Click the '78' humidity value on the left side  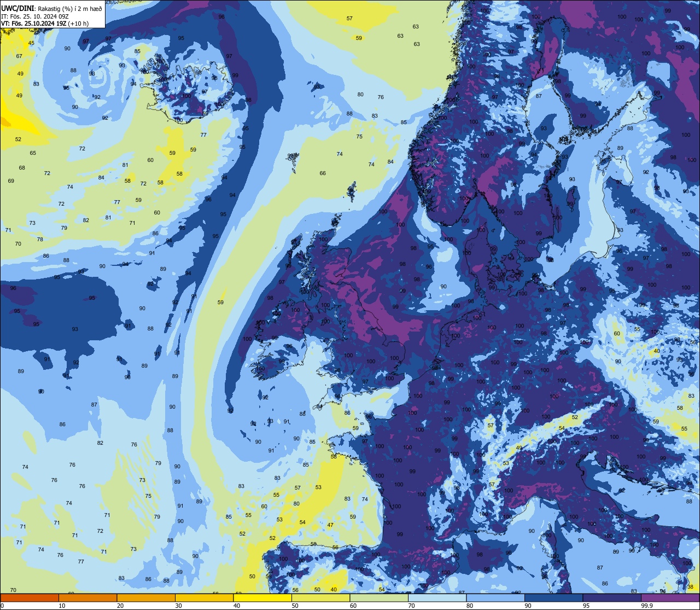(x=40, y=240)
